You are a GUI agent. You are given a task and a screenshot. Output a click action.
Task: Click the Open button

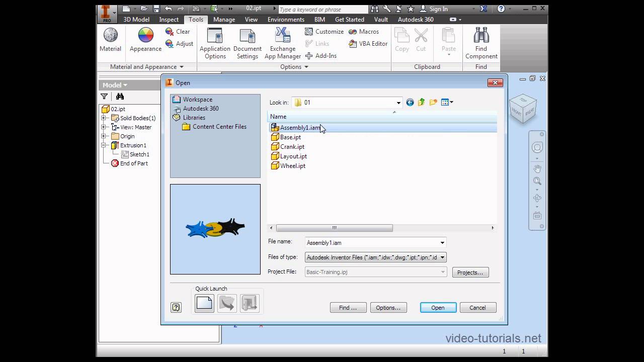(438, 308)
